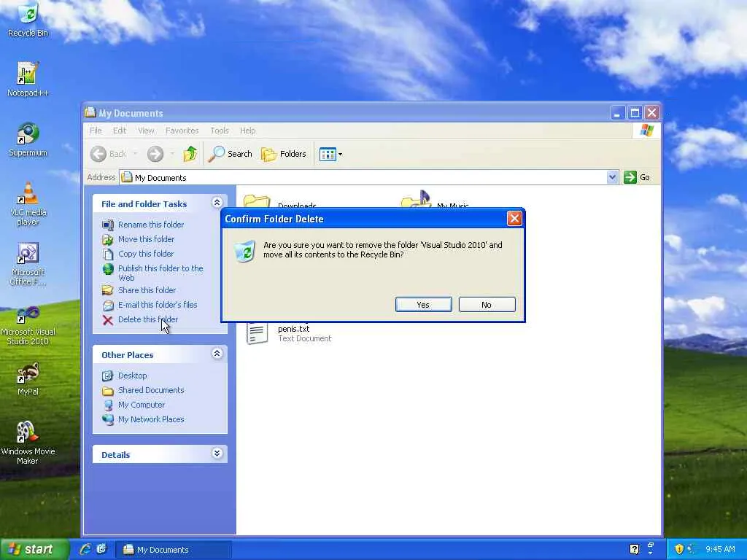Select My Documents taskbar button
This screenshot has height=560, width=747.
click(174, 550)
